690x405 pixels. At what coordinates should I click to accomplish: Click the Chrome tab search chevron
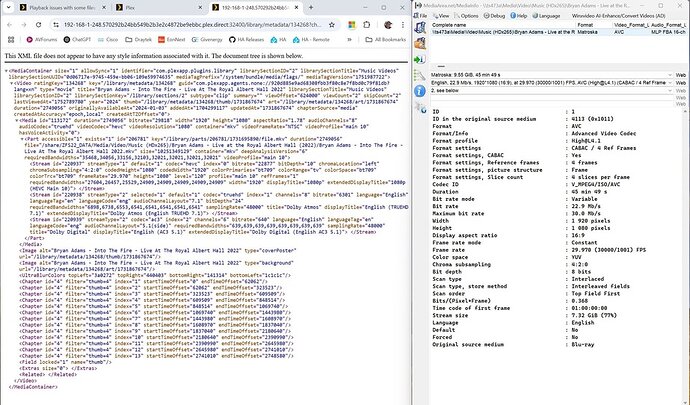point(8,7)
